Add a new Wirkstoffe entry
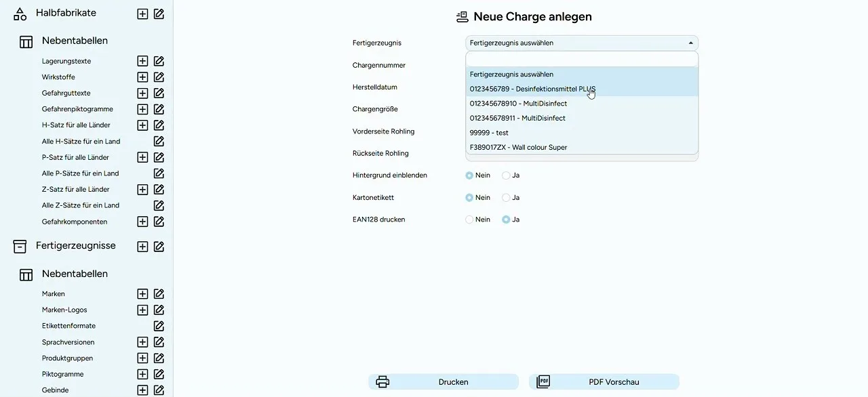 pos(142,77)
